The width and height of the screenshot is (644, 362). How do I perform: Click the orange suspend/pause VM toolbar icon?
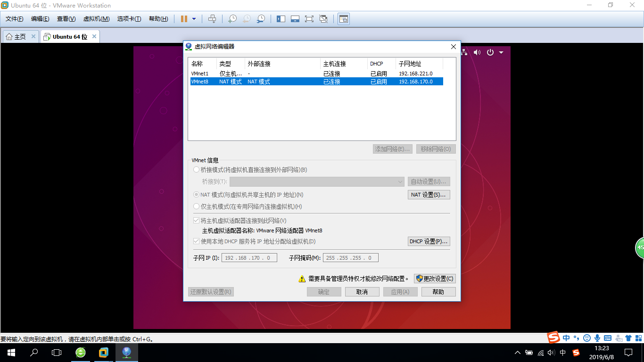pyautogui.click(x=184, y=19)
